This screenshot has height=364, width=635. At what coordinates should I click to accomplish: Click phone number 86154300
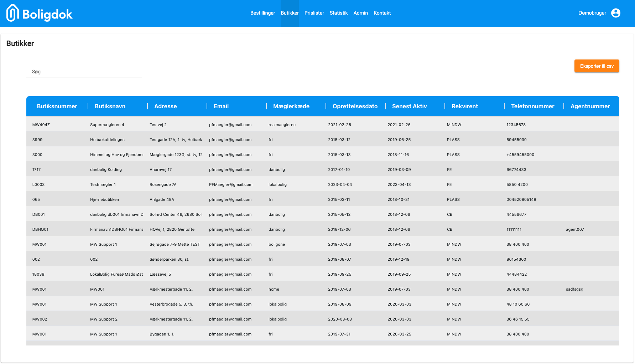[x=516, y=259]
